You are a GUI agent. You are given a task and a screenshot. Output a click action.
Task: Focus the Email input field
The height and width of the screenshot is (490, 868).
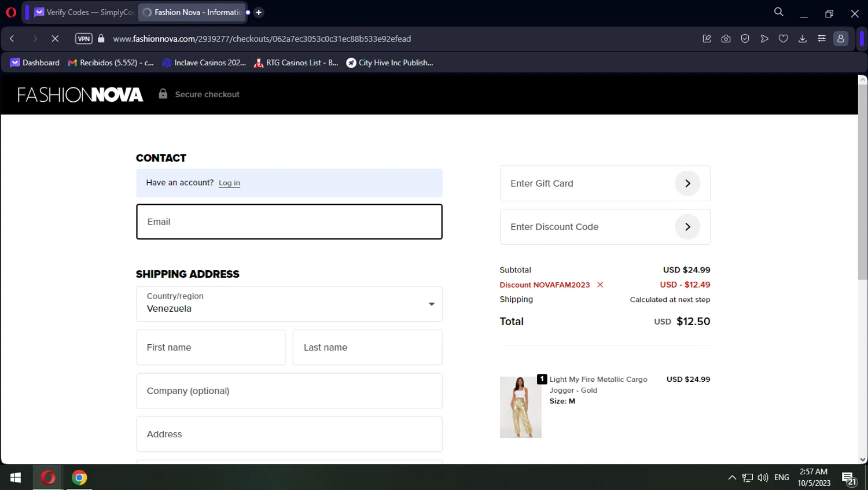[289, 222]
